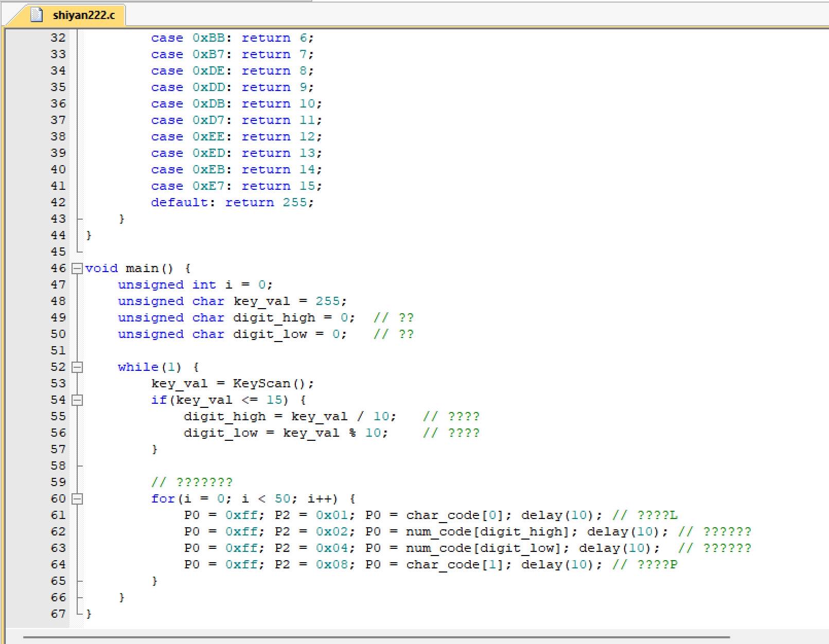Screen dimensions: 829x644
Task: Click on 'case 0xDE: return 8;' line
Action: pyautogui.click(x=232, y=71)
